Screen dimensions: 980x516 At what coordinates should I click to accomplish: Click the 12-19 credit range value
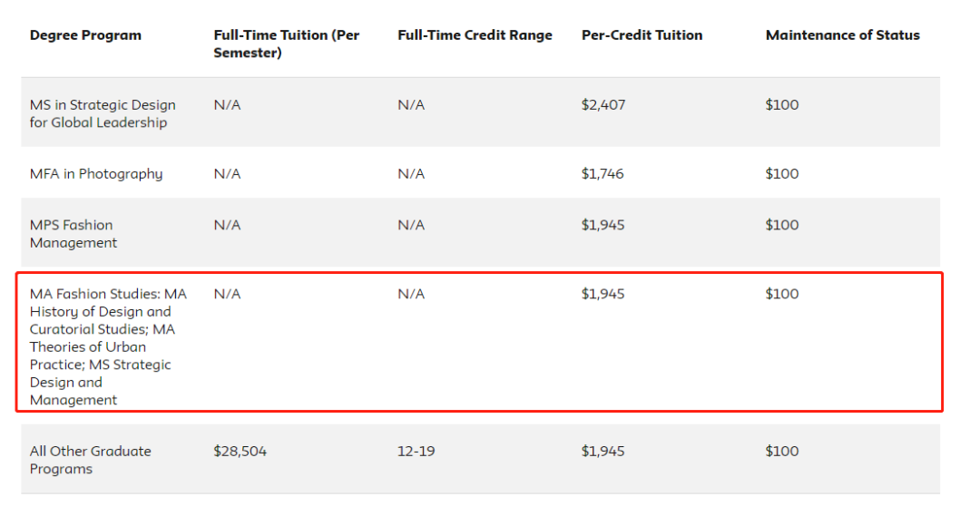[416, 452]
